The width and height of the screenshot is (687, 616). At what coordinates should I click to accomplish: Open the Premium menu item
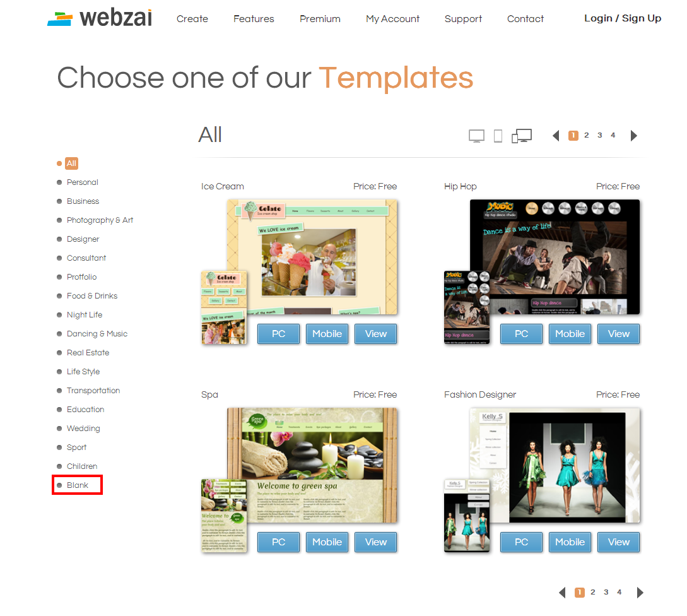[320, 19]
